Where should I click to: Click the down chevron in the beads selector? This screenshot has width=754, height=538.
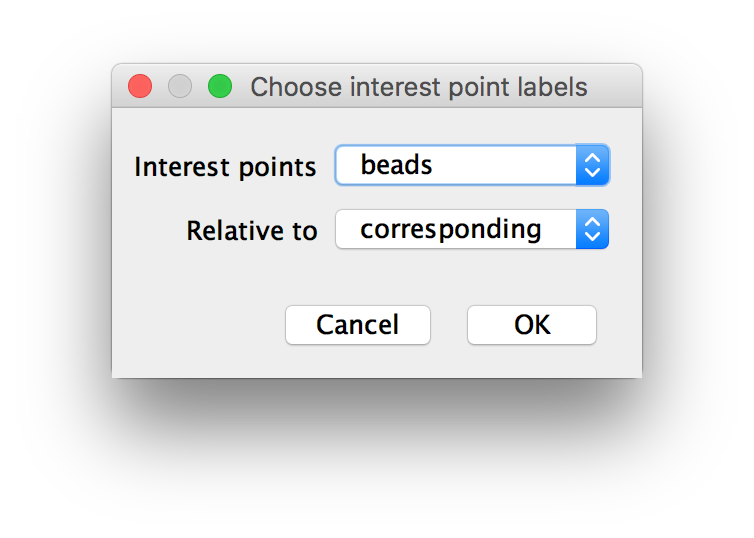point(592,172)
